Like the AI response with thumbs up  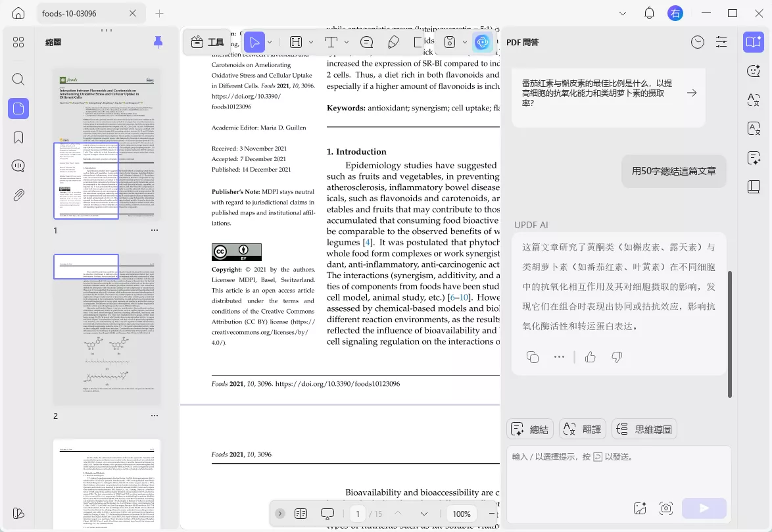click(x=591, y=357)
